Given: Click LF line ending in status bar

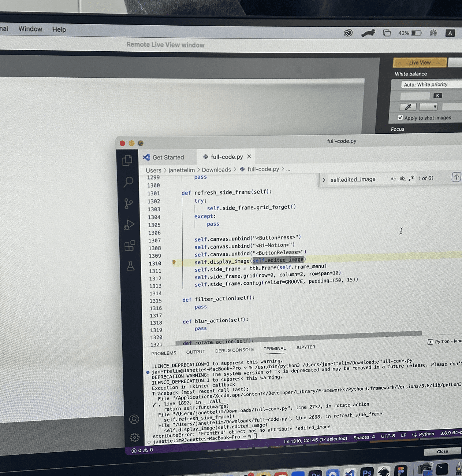Looking at the screenshot, I should (403, 435).
